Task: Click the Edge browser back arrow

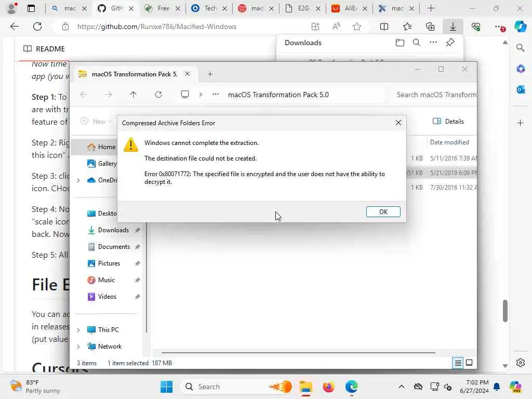Action: 14,26
